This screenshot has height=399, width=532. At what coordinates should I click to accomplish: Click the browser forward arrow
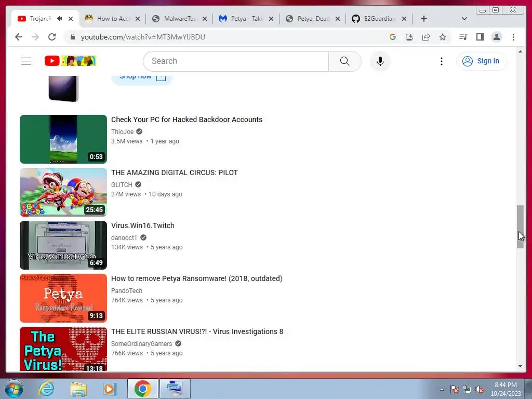click(35, 37)
